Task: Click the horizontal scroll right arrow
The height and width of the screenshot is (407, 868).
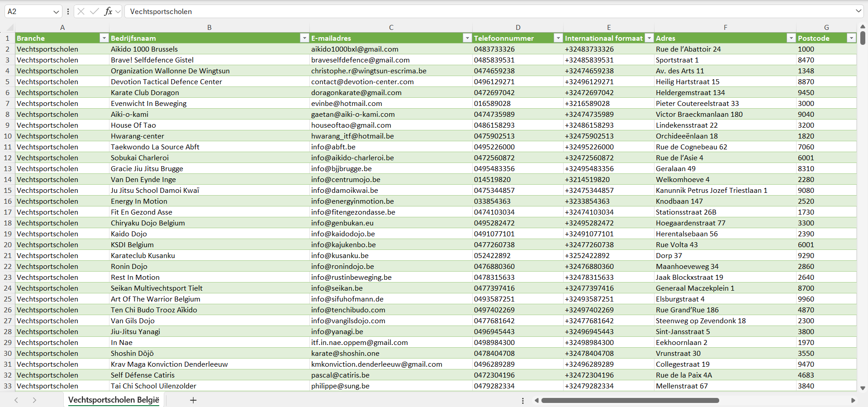Action: pyautogui.click(x=853, y=400)
